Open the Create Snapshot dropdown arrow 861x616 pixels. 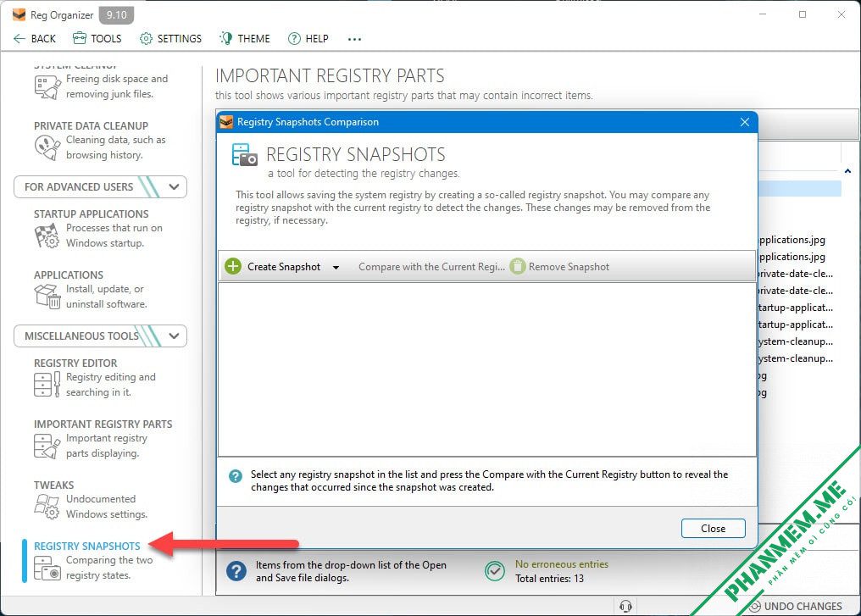[336, 268]
